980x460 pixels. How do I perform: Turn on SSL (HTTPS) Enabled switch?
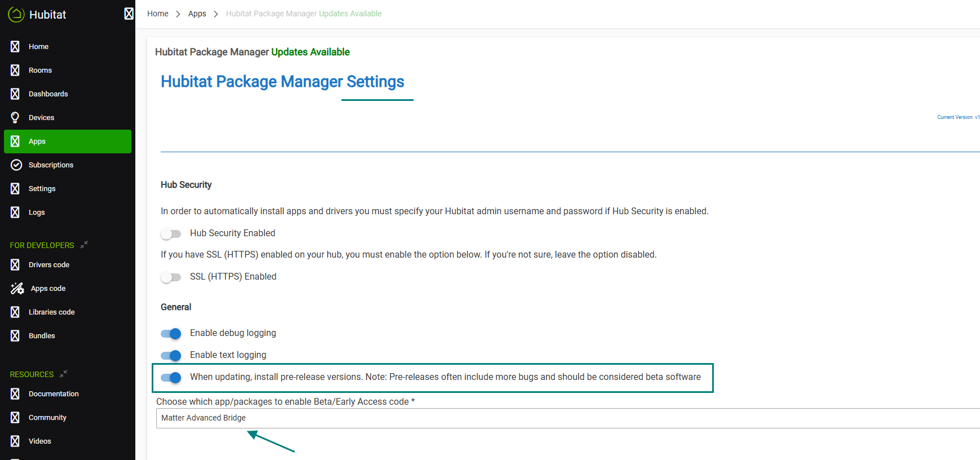click(171, 277)
